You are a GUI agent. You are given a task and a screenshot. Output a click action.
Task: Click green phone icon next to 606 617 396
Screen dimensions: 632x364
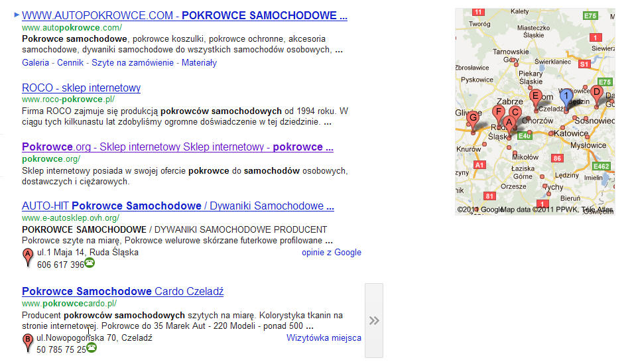tap(90, 263)
